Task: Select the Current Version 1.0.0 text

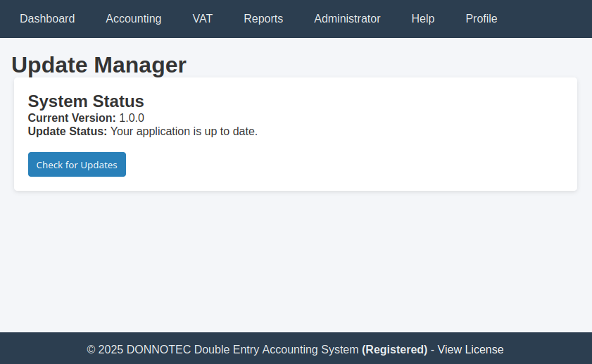Action: pos(86,118)
